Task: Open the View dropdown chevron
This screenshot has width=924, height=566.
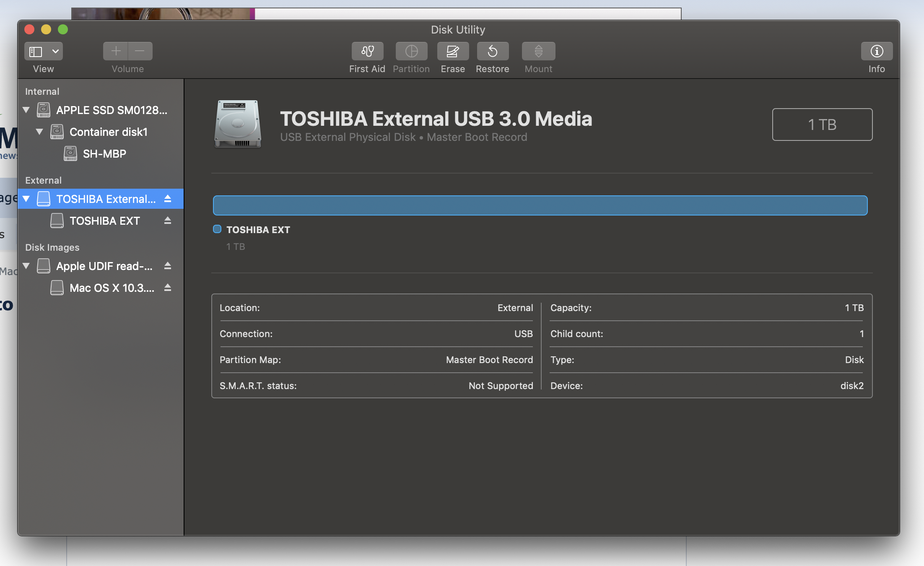Action: (55, 52)
